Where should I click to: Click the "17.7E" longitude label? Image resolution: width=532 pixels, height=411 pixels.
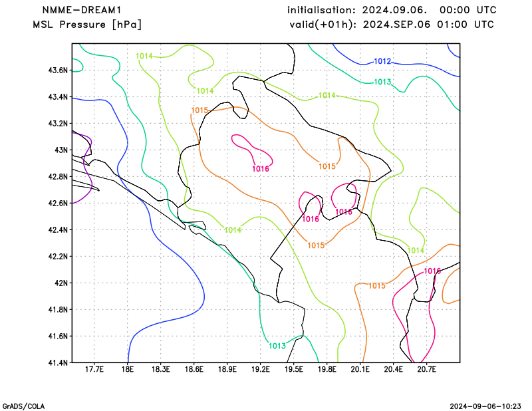point(94,369)
